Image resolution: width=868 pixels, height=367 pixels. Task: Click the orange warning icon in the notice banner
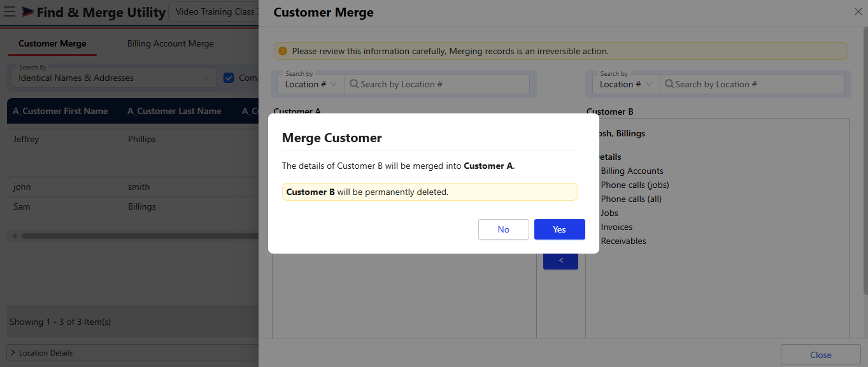pos(283,51)
